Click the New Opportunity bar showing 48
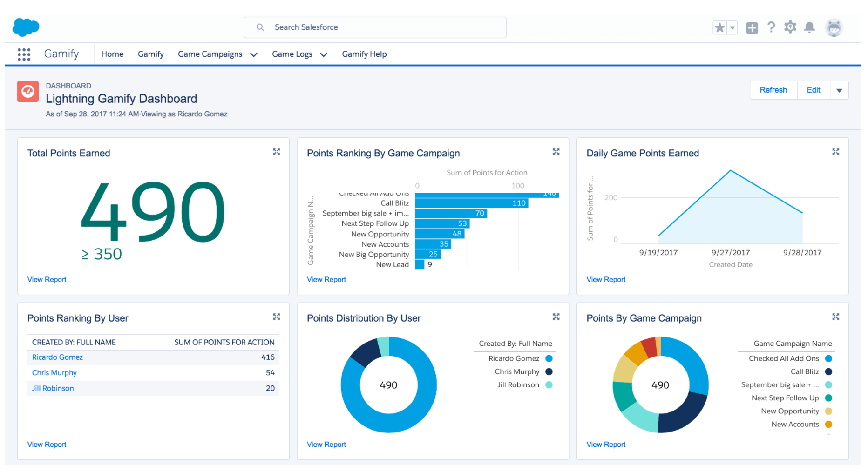The image size is (868, 472). tap(440, 234)
